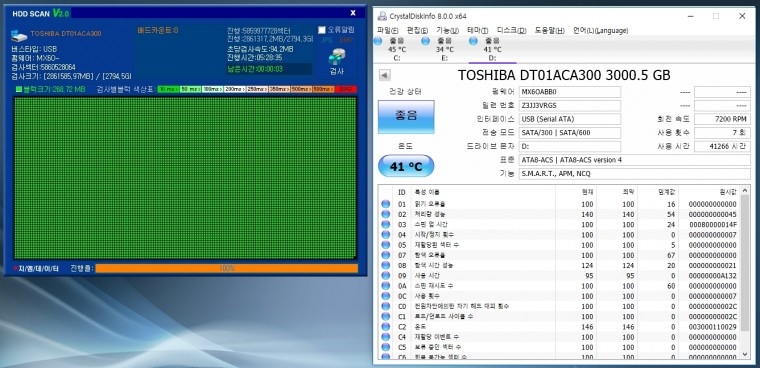Viewport: 760px width, 368px height.
Task: Click the 41266 시간 power-on hours field
Action: coord(722,146)
